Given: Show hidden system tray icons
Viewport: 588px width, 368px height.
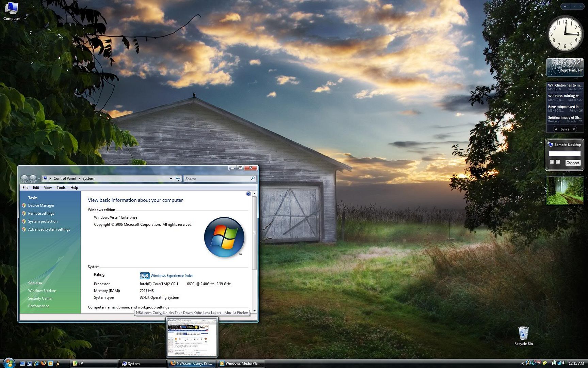Looking at the screenshot, I should pos(522,363).
